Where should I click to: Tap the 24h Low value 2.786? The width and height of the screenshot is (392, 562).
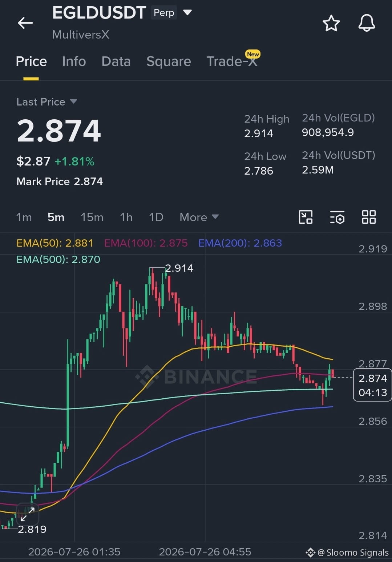coord(259,171)
